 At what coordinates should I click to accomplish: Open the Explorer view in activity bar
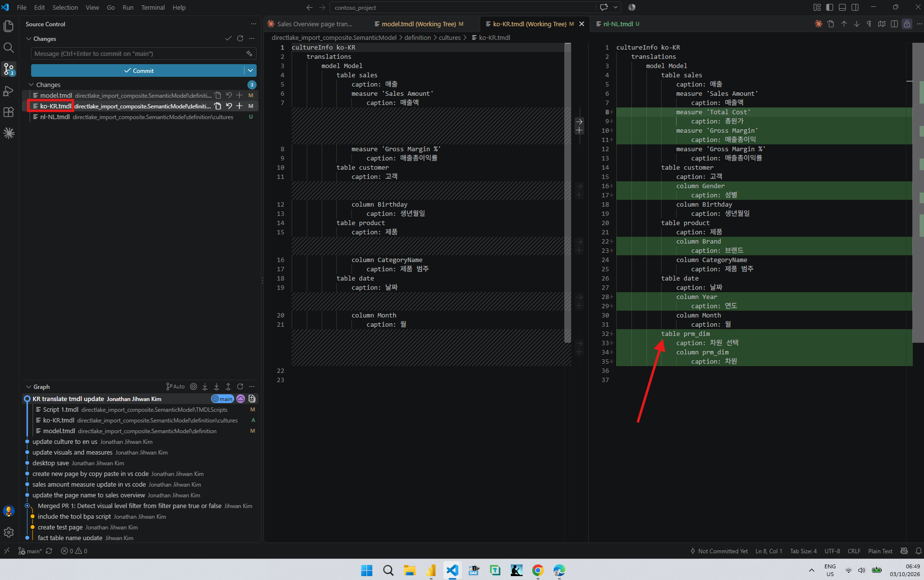point(9,26)
